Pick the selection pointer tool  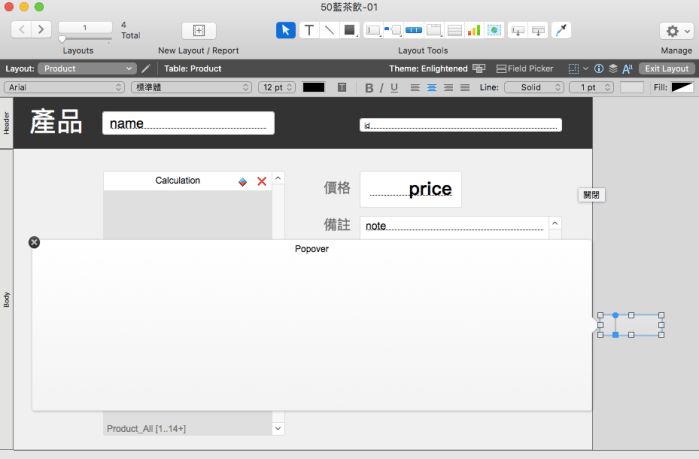286,30
